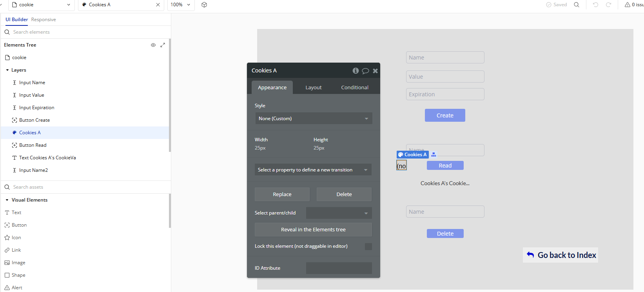The width and height of the screenshot is (644, 292).
Task: Open the new transition property dropdown
Action: click(x=313, y=170)
